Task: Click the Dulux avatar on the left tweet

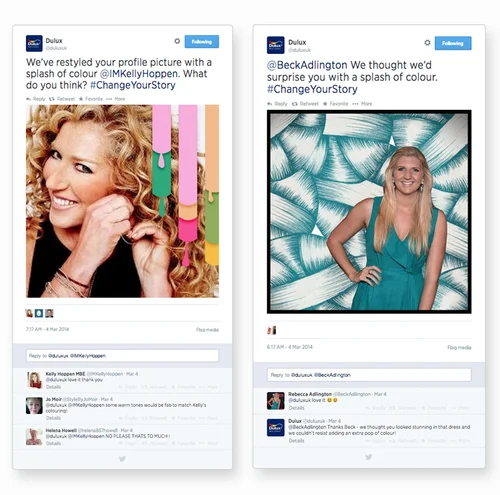Action: point(34,43)
